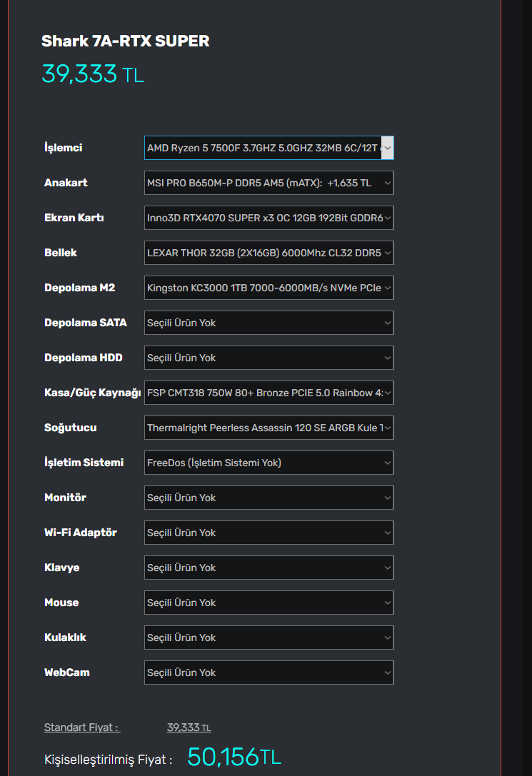The width and height of the screenshot is (532, 776).
Task: Click the Standart Fiyat link
Action: [x=82, y=727]
